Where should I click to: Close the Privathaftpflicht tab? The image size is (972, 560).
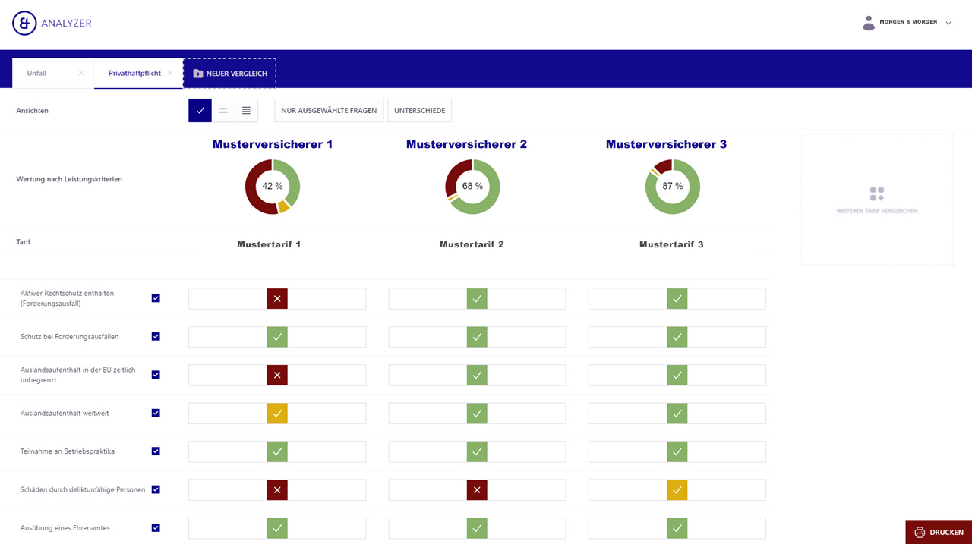tap(170, 74)
